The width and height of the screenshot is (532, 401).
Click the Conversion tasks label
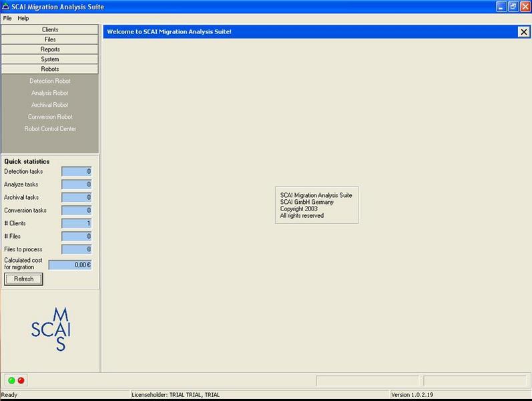[25, 211]
